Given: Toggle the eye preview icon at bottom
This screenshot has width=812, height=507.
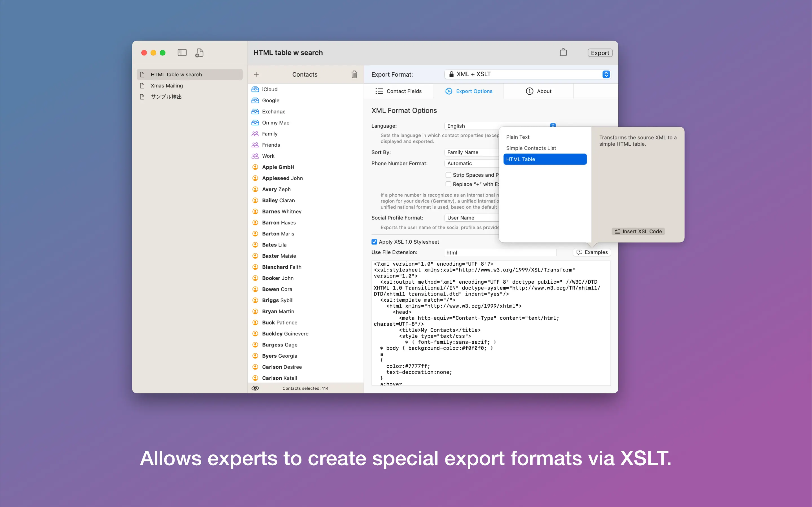Looking at the screenshot, I should pyautogui.click(x=255, y=388).
